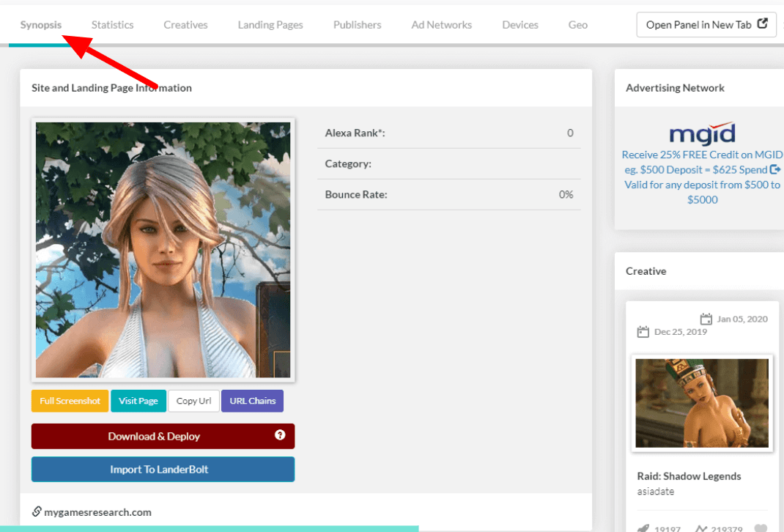Click the heart favorite icon on creative card
Image resolution: width=784 pixels, height=532 pixels.
coord(761,528)
